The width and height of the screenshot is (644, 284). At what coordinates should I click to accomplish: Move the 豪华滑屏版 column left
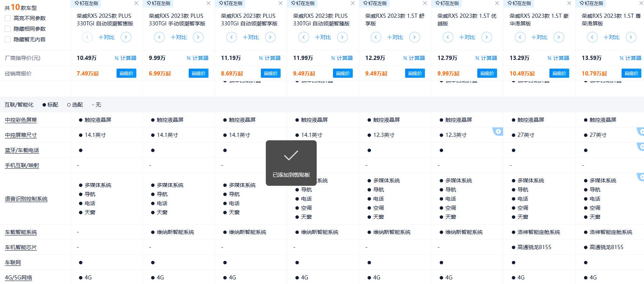pos(520,37)
